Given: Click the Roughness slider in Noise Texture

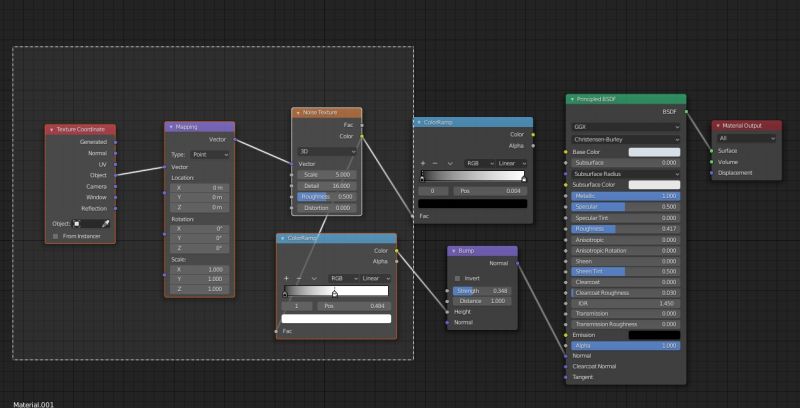Looking at the screenshot, I should [x=327, y=196].
